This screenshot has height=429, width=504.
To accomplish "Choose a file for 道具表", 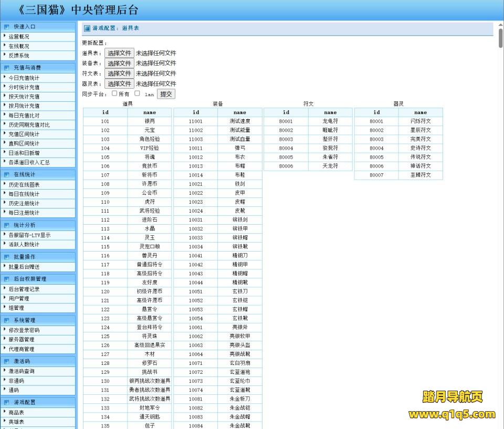I will (119, 53).
